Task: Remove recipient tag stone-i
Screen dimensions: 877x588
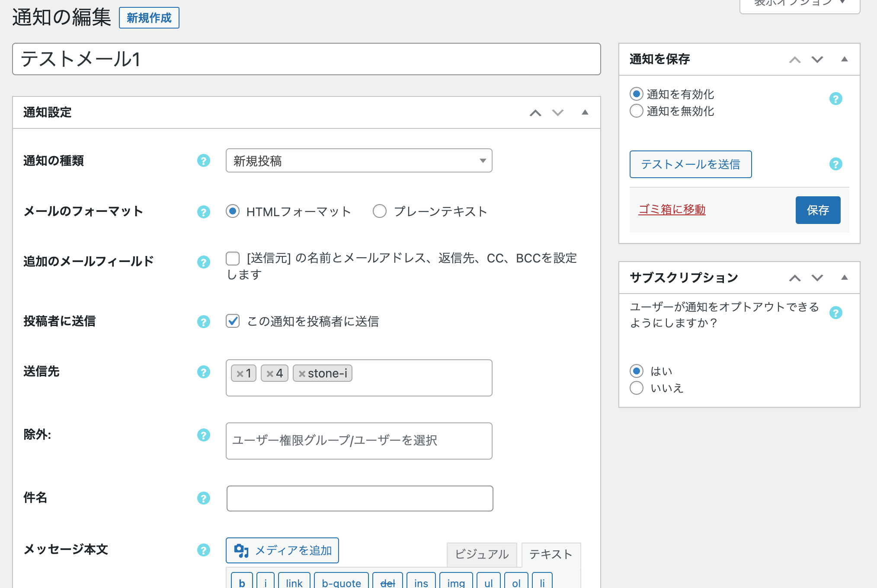Action: click(302, 374)
